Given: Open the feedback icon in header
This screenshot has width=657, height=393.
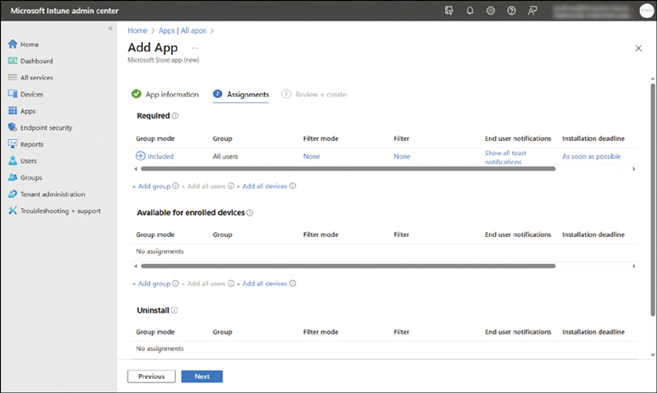Looking at the screenshot, I should [532, 10].
